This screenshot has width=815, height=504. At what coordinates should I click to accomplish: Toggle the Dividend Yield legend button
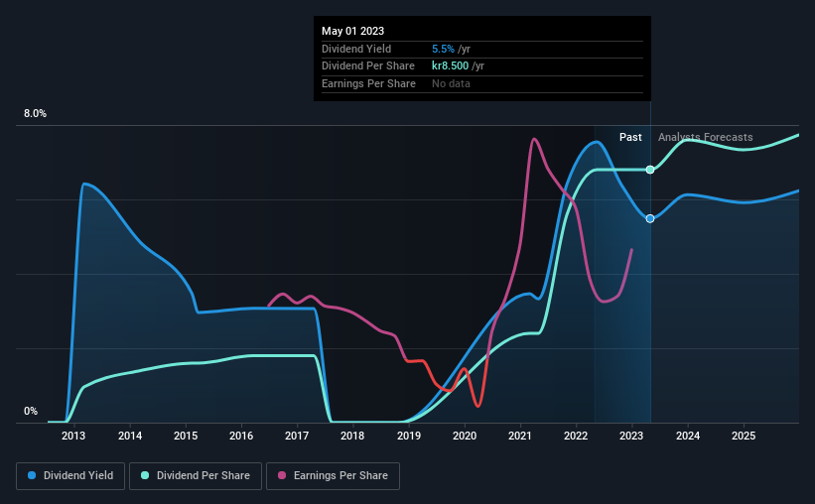coord(70,476)
